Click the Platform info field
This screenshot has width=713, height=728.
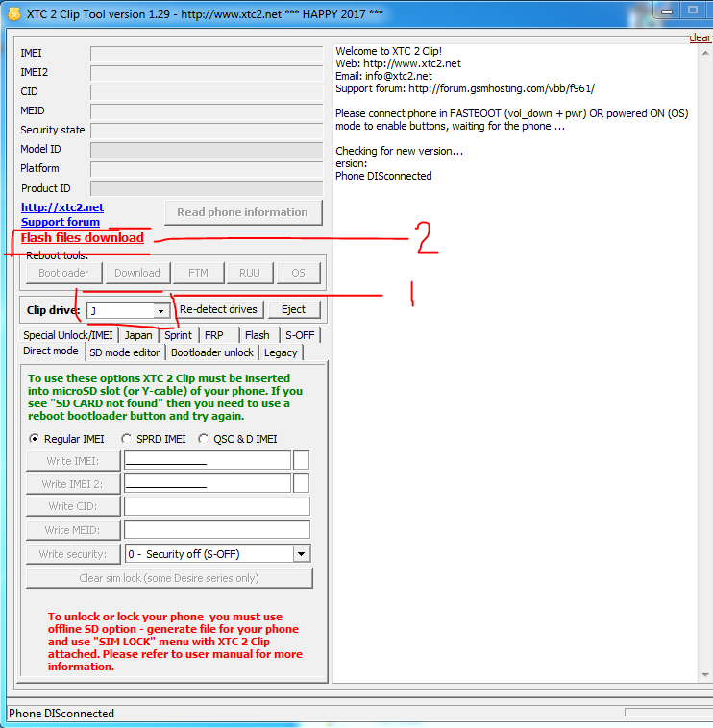(x=207, y=169)
